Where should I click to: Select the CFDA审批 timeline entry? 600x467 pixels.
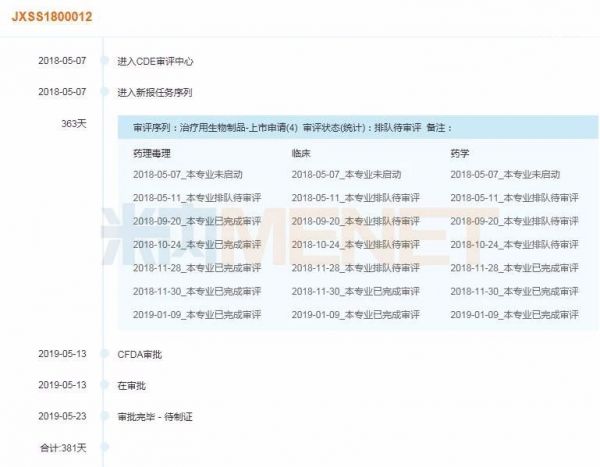tap(141, 353)
